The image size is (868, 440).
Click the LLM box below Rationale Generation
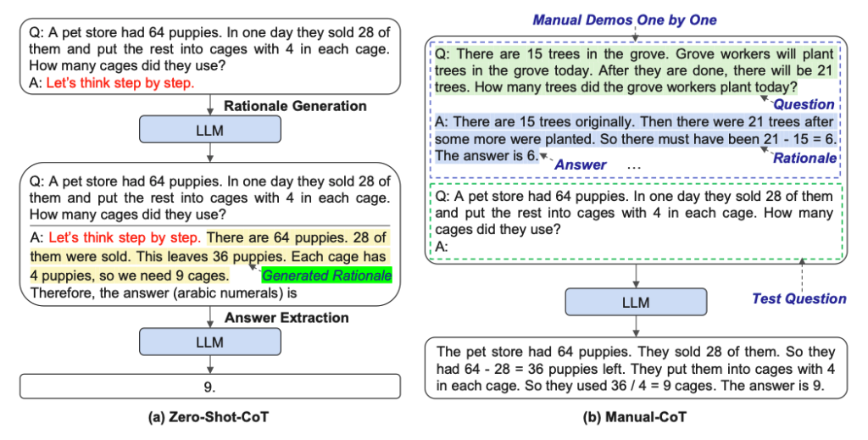pyautogui.click(x=210, y=130)
